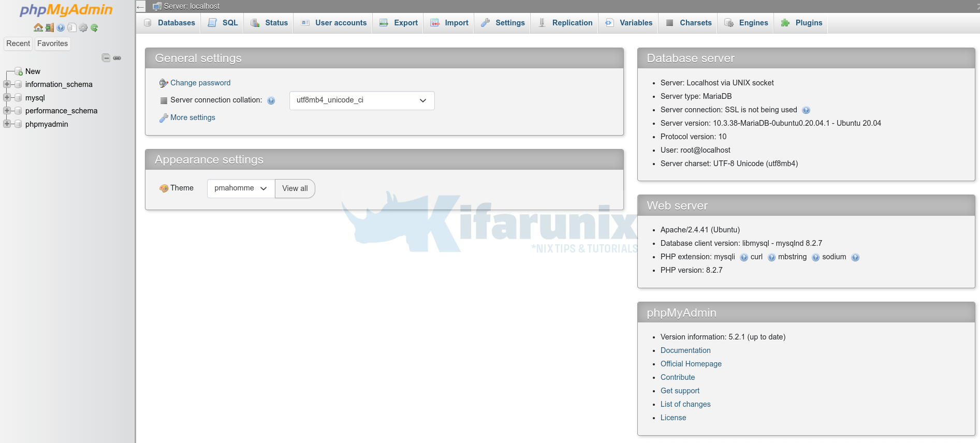Open the Server connection collation dropdown
The height and width of the screenshot is (443, 980).
[362, 100]
